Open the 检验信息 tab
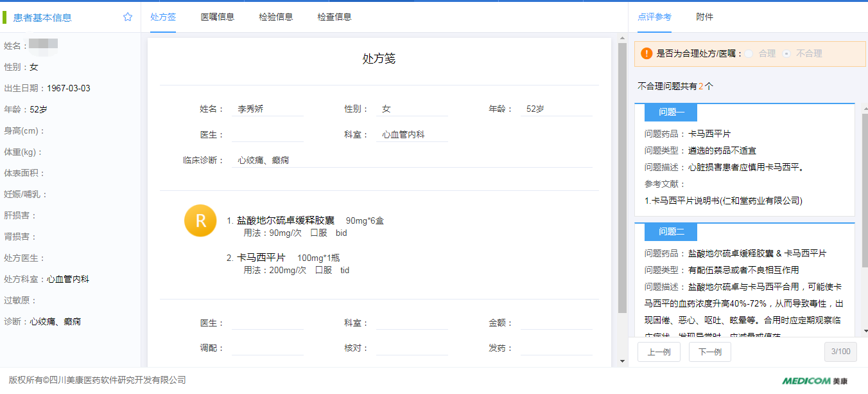Image resolution: width=868 pixels, height=394 pixels. tap(276, 17)
